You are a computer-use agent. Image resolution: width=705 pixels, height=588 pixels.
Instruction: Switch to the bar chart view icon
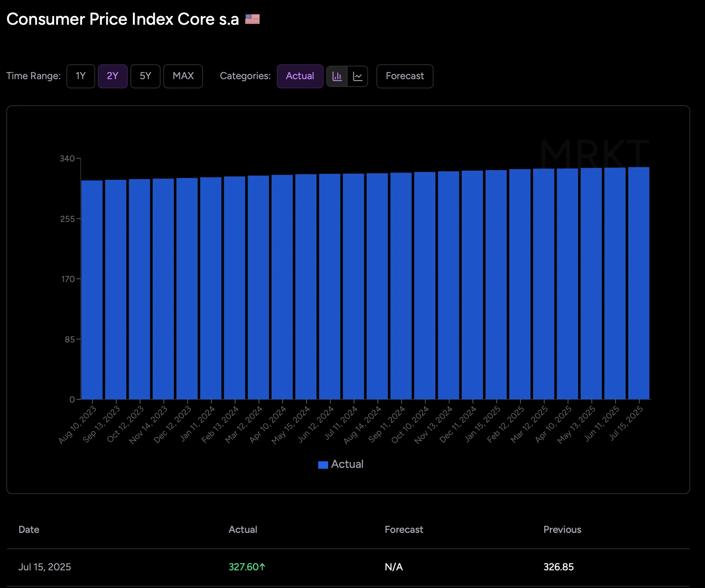pyautogui.click(x=337, y=76)
